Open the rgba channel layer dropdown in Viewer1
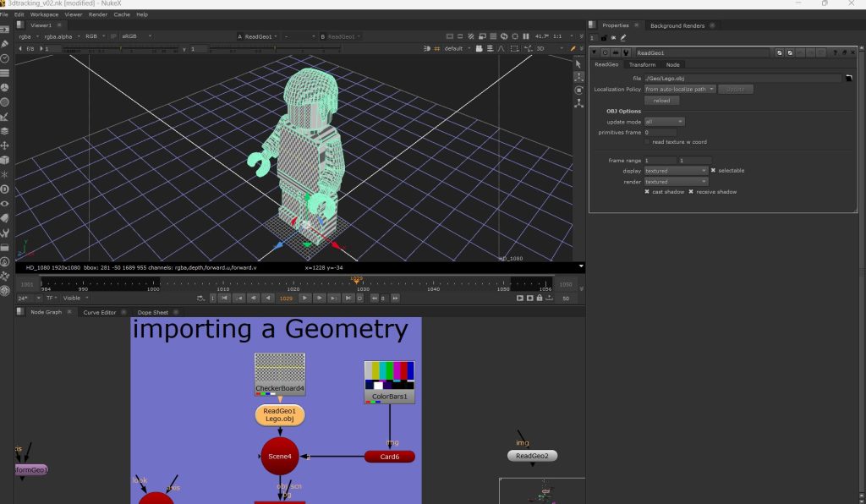 tap(30, 37)
